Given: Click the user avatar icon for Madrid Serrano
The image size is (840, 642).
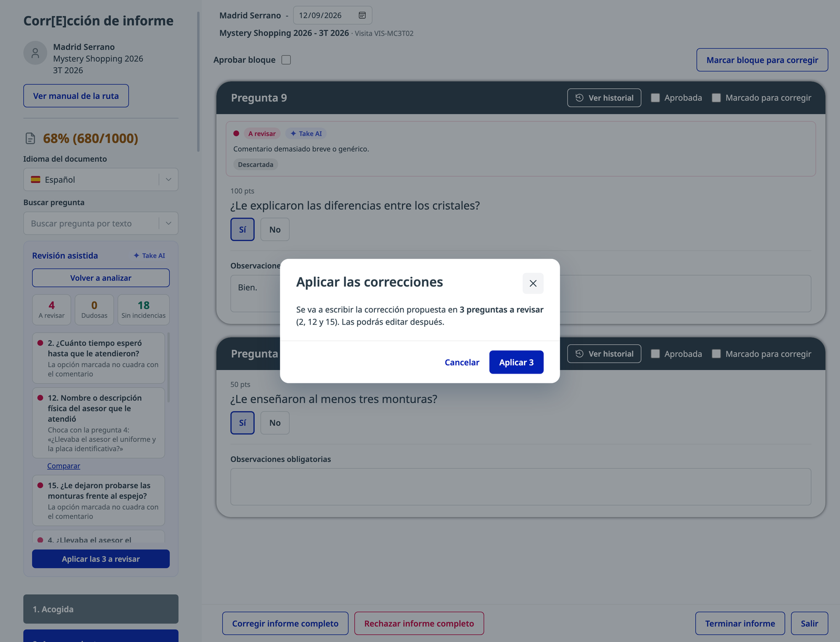Looking at the screenshot, I should (x=35, y=53).
